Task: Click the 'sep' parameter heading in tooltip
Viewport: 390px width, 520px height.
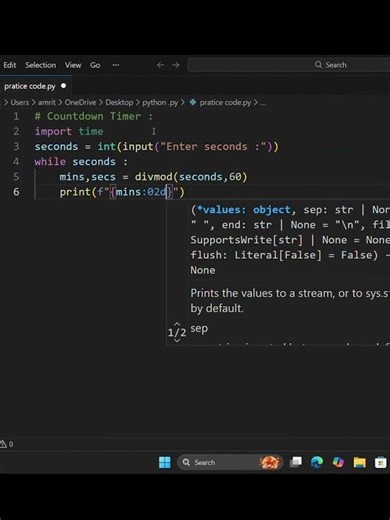Action: [x=199, y=329]
